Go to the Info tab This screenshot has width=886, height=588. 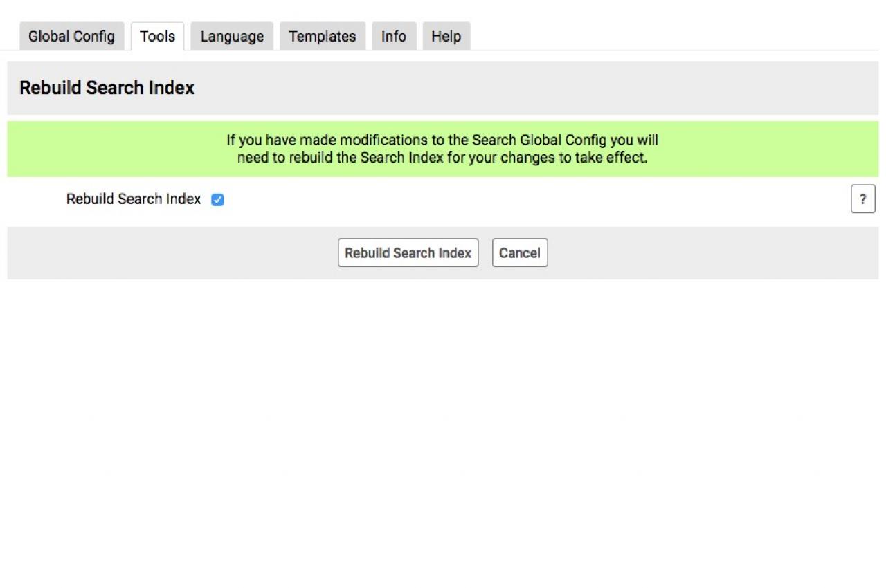394,37
